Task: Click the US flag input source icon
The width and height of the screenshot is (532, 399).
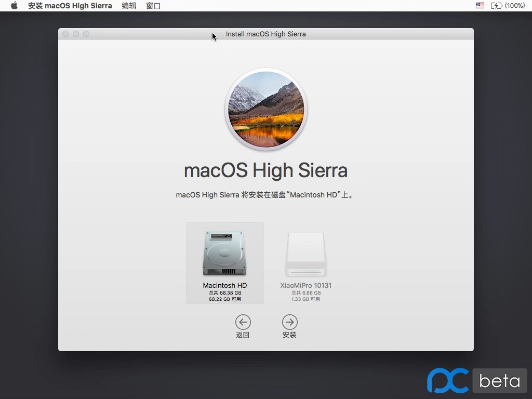Action: (480, 5)
